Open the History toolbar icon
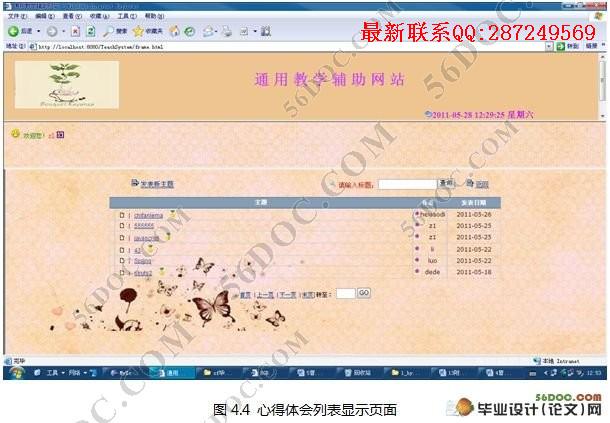610x423 pixels. (189, 32)
